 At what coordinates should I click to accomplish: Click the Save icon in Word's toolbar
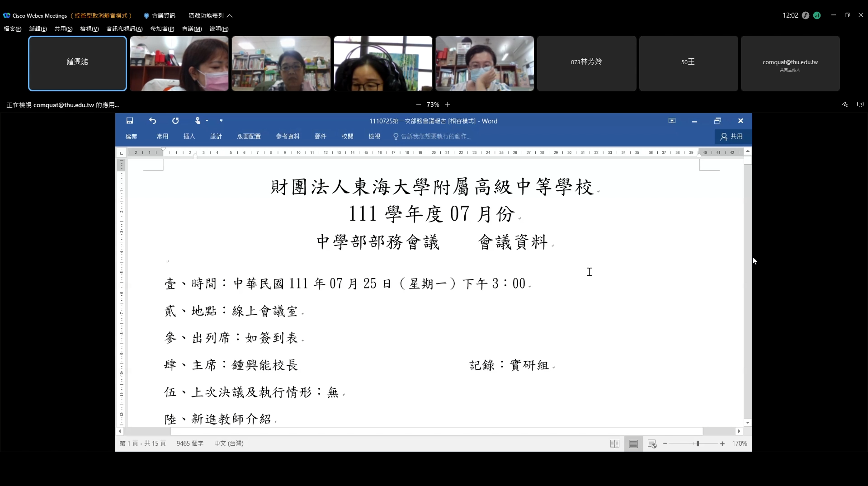coord(130,121)
